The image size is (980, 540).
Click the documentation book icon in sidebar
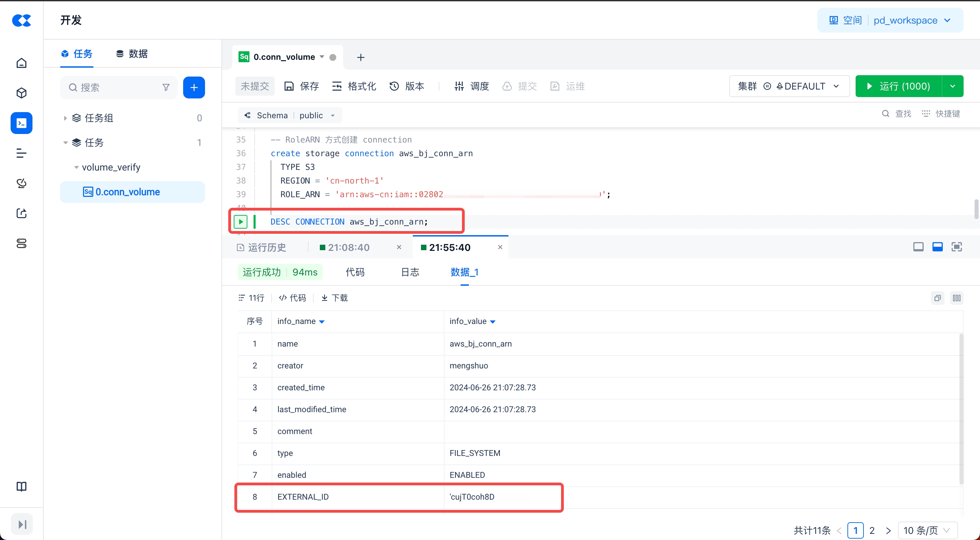pyautogui.click(x=21, y=486)
